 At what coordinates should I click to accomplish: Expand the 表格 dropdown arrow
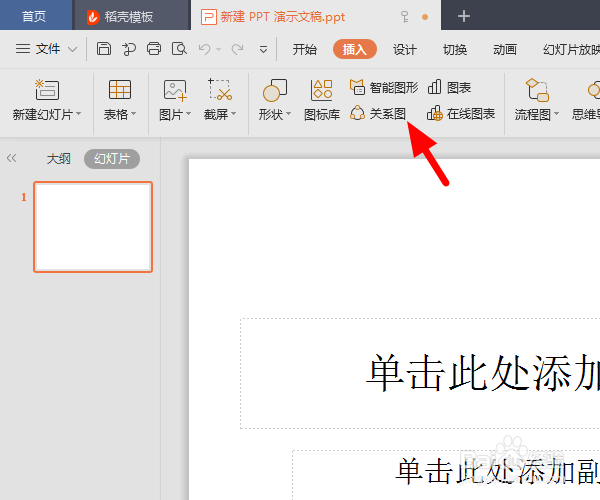pyautogui.click(x=134, y=114)
